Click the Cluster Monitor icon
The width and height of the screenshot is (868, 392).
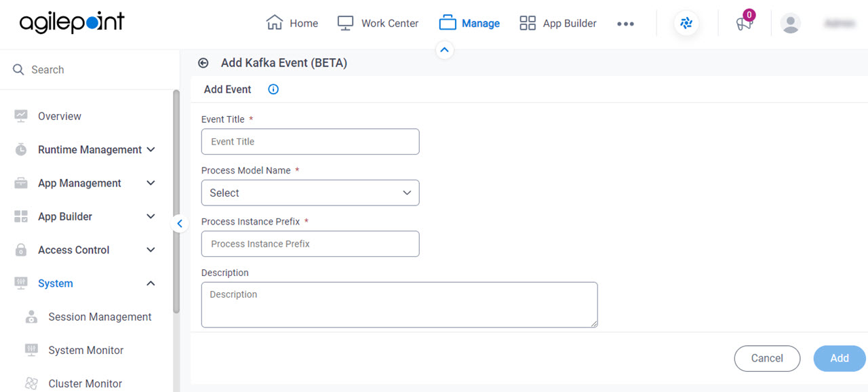coord(31,383)
